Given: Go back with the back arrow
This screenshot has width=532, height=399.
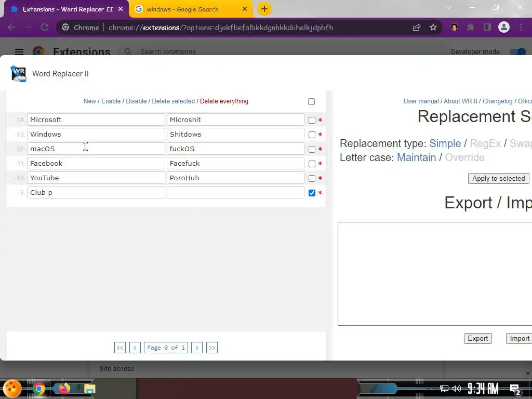Looking at the screenshot, I should coord(11,27).
